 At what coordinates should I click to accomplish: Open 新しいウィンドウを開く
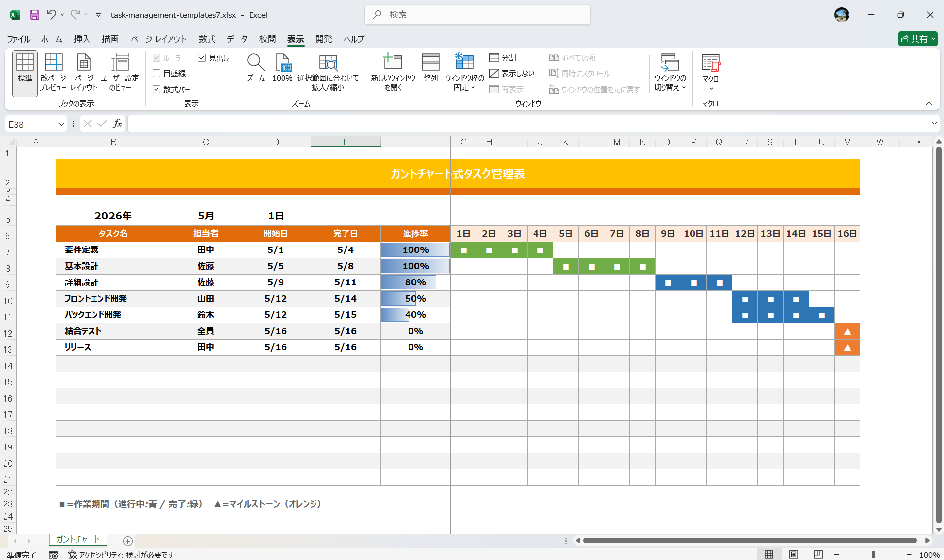click(393, 73)
